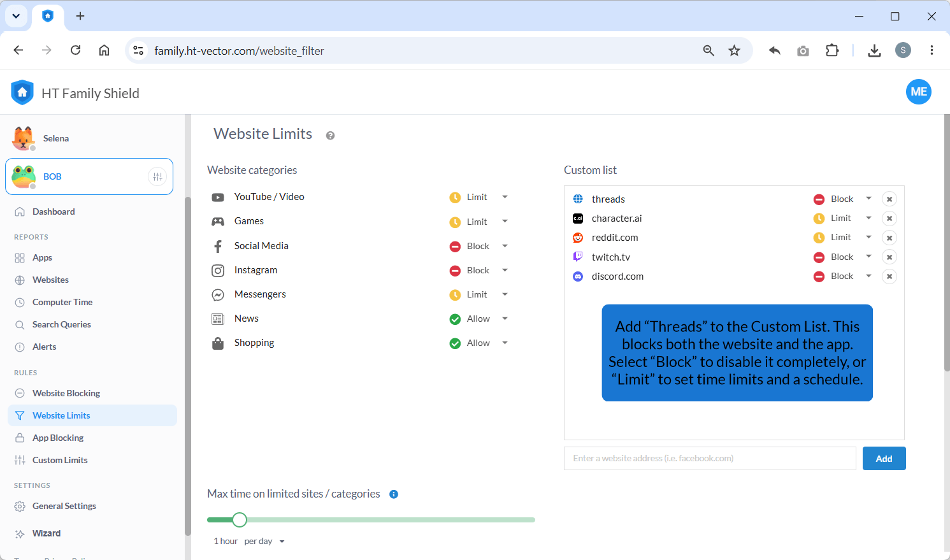
Task: Click the blue Add button
Action: 884,459
